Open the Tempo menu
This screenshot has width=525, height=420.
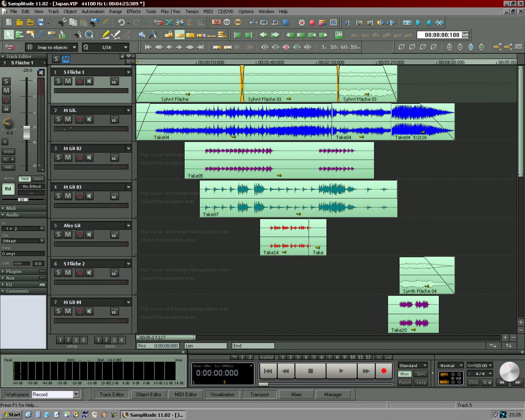(x=192, y=12)
